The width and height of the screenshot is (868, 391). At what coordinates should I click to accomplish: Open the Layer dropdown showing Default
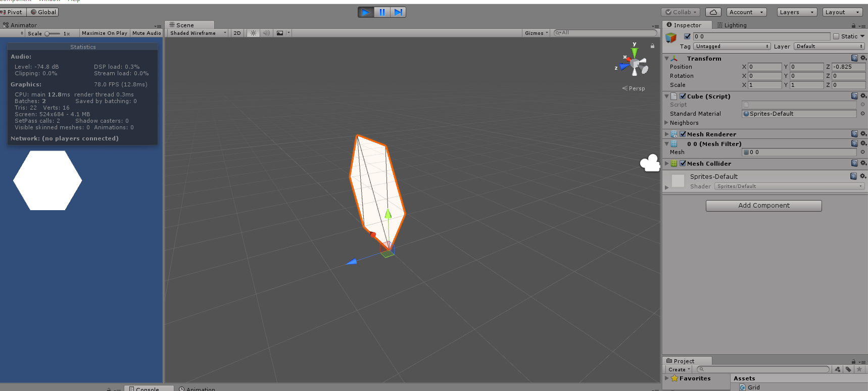pyautogui.click(x=829, y=46)
